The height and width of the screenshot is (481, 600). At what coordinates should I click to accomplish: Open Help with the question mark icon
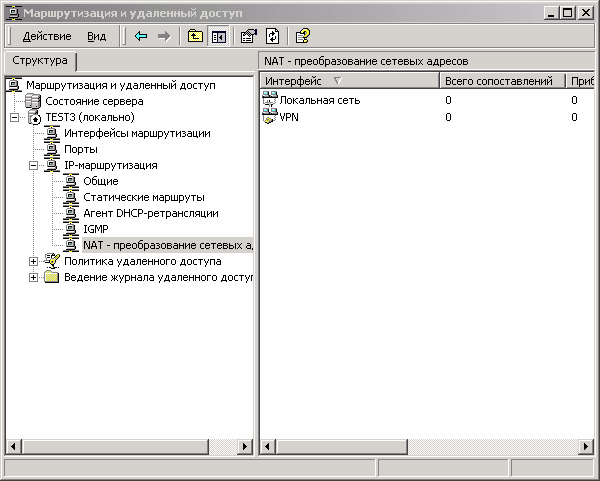pos(301,36)
